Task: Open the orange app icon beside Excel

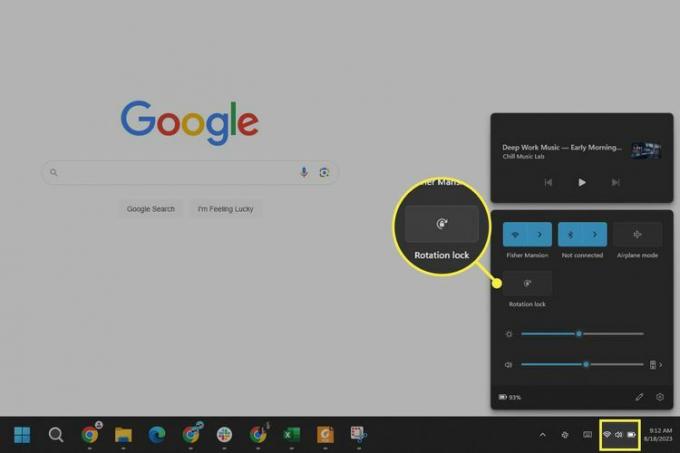Action: click(325, 434)
